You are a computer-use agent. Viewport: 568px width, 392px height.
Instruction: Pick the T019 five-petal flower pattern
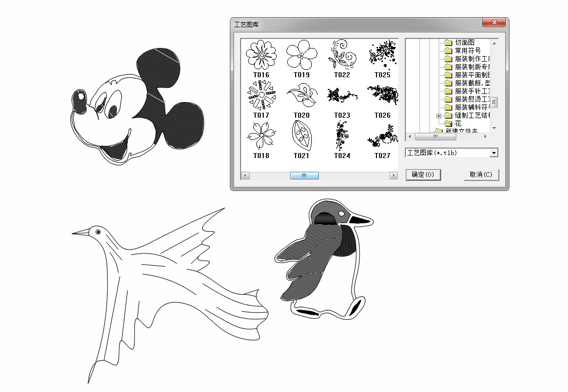point(301,55)
